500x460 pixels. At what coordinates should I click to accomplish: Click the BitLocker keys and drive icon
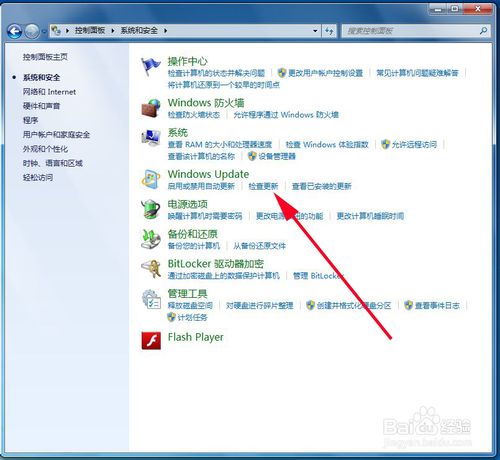151,269
